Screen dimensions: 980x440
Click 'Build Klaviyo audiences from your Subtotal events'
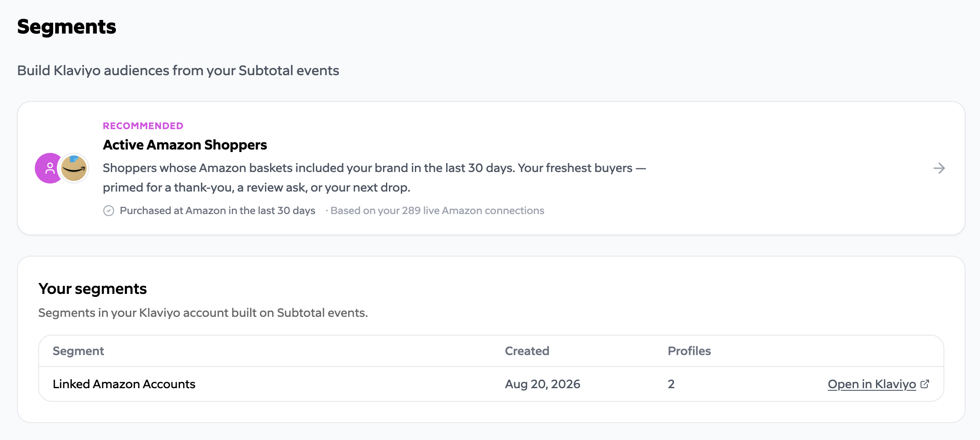click(178, 71)
